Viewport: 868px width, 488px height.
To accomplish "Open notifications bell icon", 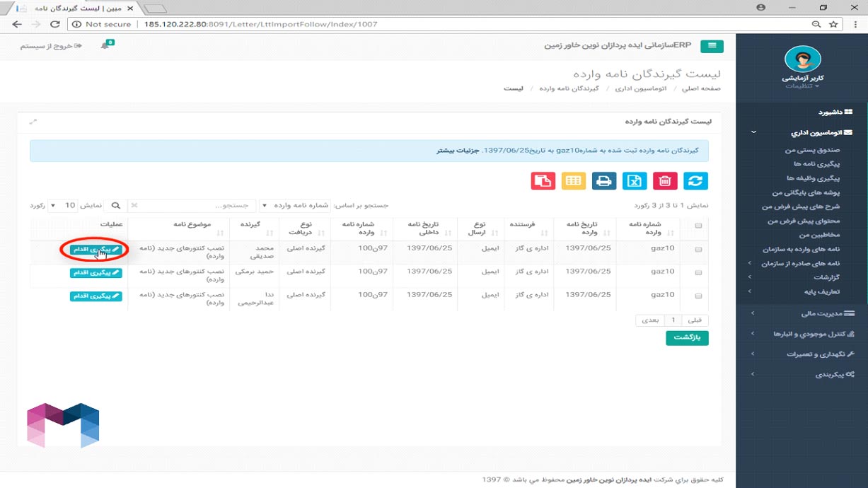I will click(x=105, y=46).
